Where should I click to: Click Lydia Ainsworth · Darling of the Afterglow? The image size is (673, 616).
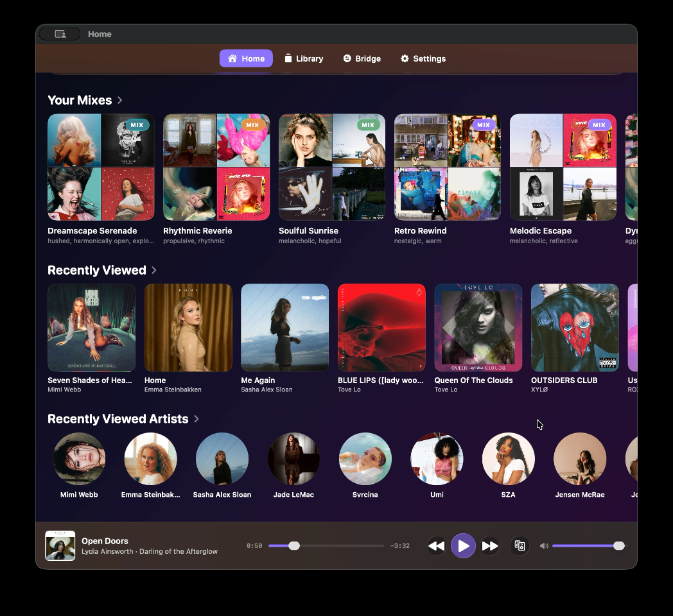(x=150, y=551)
